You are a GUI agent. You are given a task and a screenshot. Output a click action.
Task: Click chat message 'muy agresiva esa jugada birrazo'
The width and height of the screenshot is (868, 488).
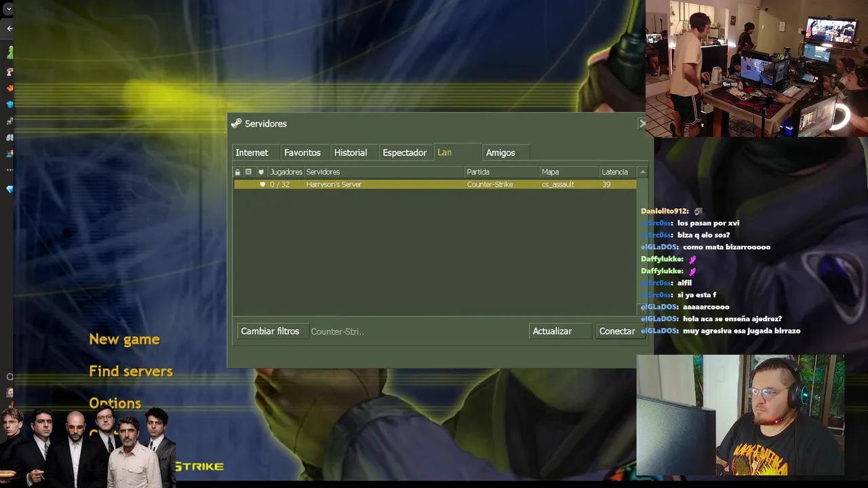(x=742, y=331)
